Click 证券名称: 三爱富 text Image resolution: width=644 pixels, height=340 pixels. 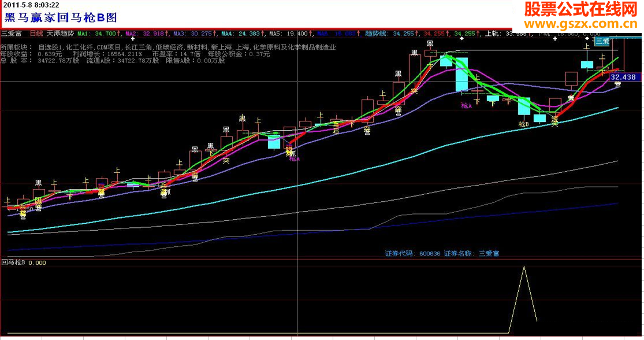[x=471, y=254]
